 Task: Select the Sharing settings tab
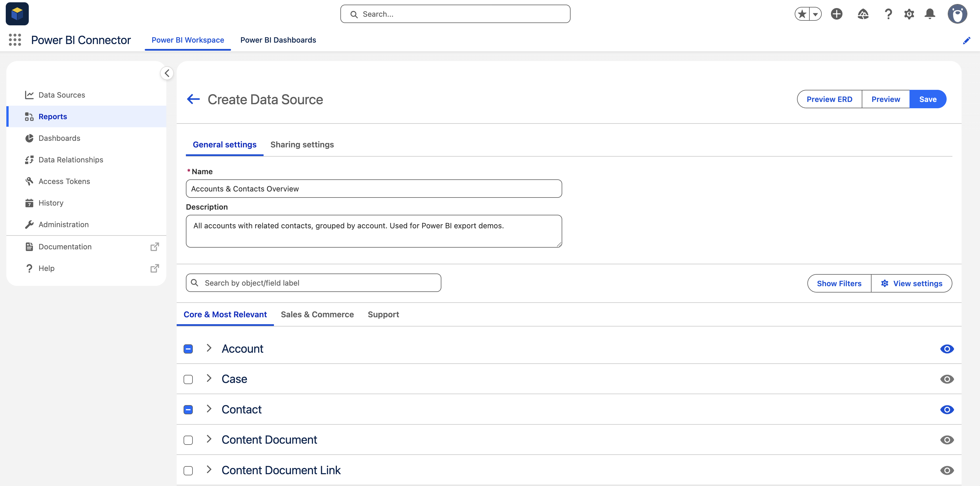(302, 145)
